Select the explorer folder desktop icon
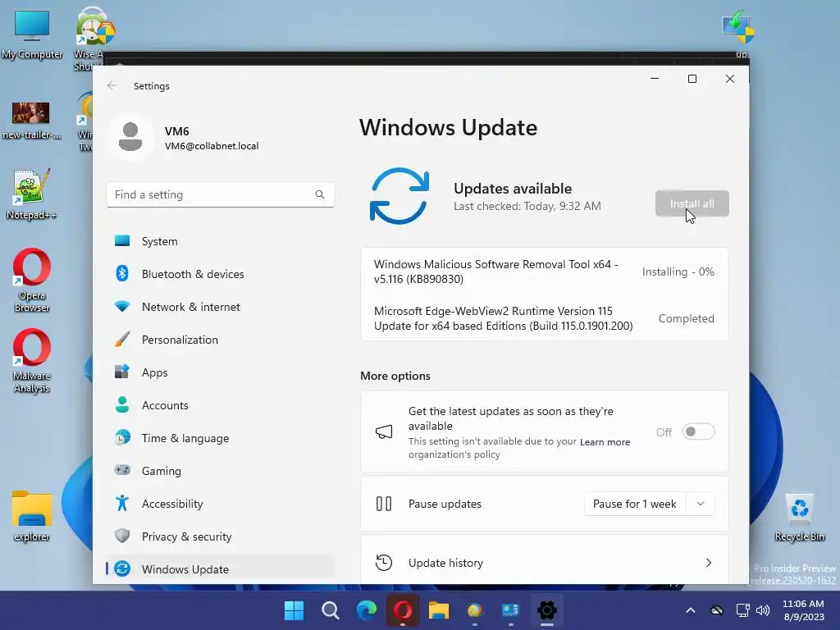Screen dimensions: 840x630 pyautogui.click(x=32, y=516)
